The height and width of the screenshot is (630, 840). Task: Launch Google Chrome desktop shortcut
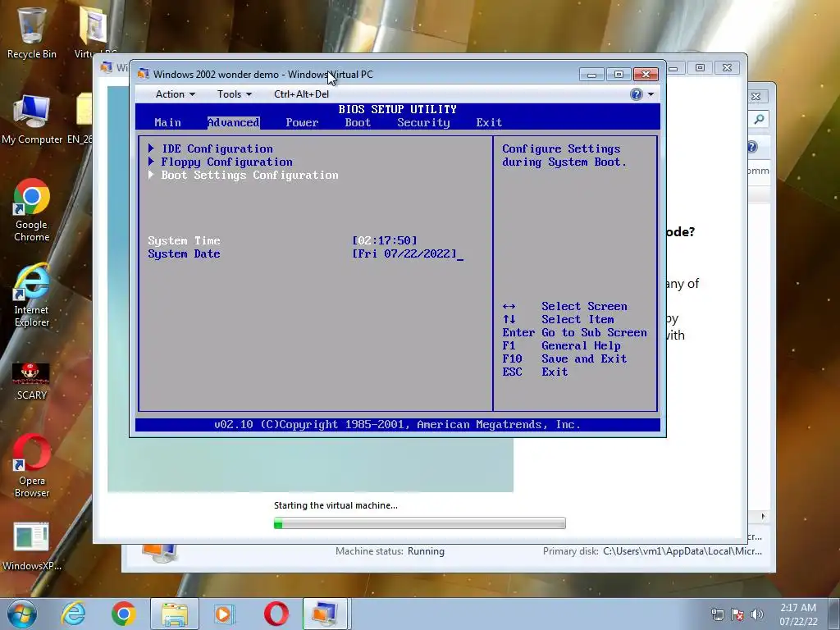pos(32,210)
